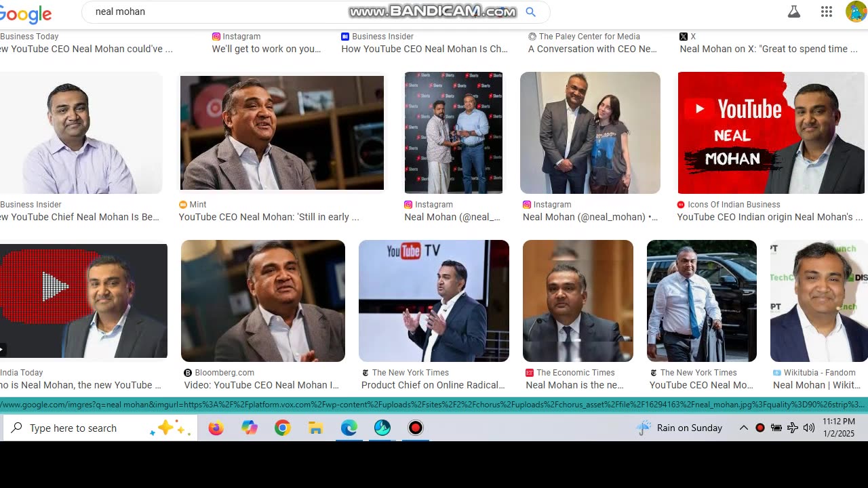868x488 pixels.
Task: Click the 'Icons Of Indian Business' source label
Action: tap(734, 205)
